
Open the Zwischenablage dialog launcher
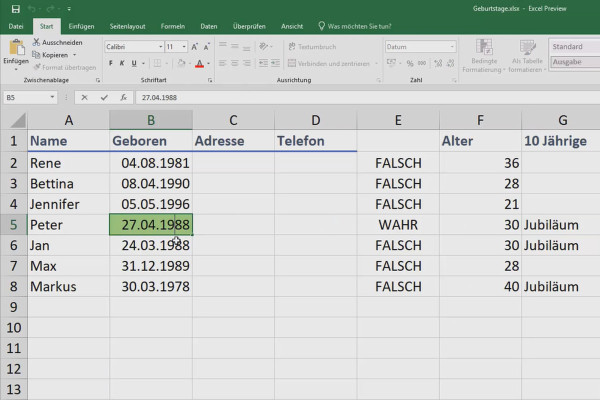tap(98, 80)
